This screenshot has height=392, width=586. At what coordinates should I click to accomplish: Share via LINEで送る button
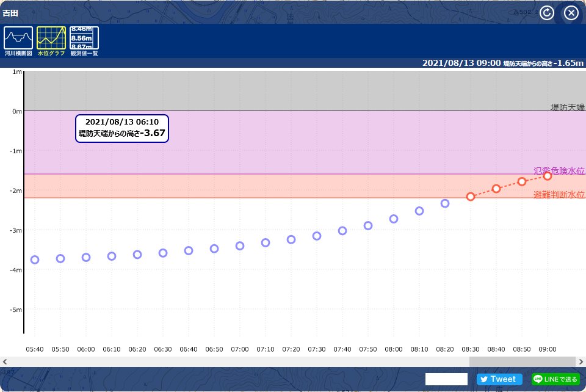[555, 379]
